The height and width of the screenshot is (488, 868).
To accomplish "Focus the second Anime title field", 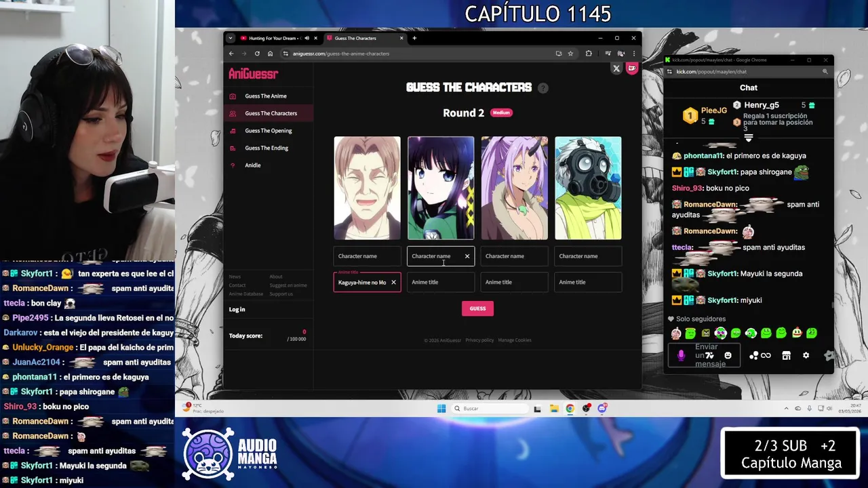I will tap(441, 282).
